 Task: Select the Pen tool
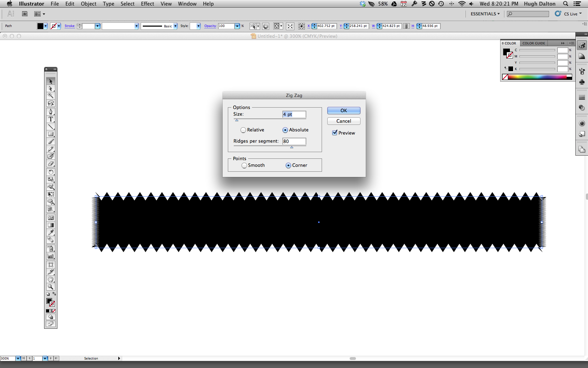[x=51, y=112]
